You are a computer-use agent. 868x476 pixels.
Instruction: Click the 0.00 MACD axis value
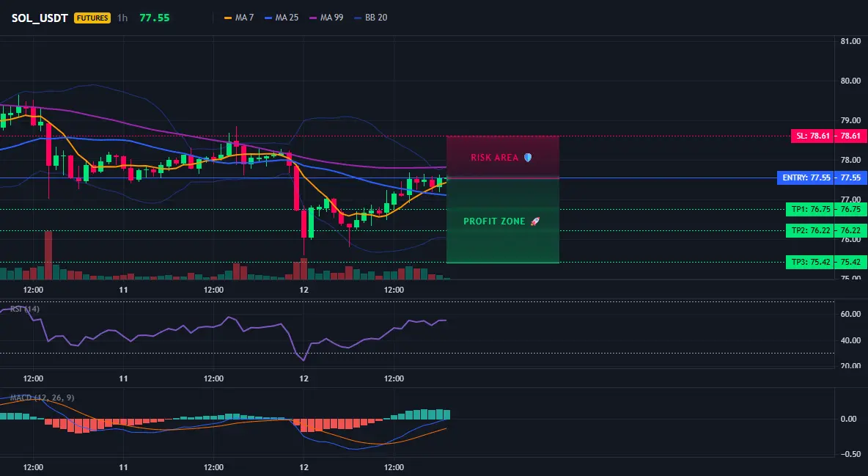tap(849, 419)
